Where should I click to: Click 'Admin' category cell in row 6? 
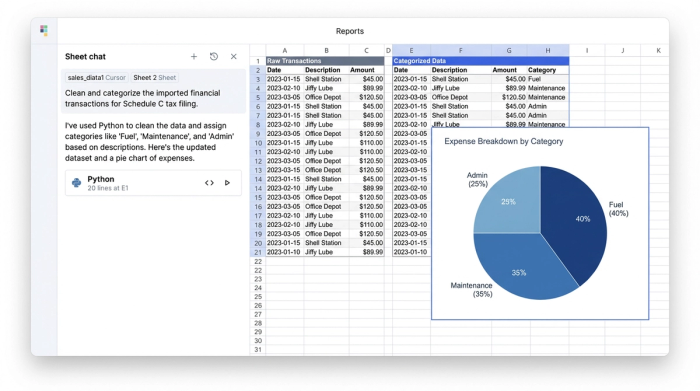[x=548, y=106]
